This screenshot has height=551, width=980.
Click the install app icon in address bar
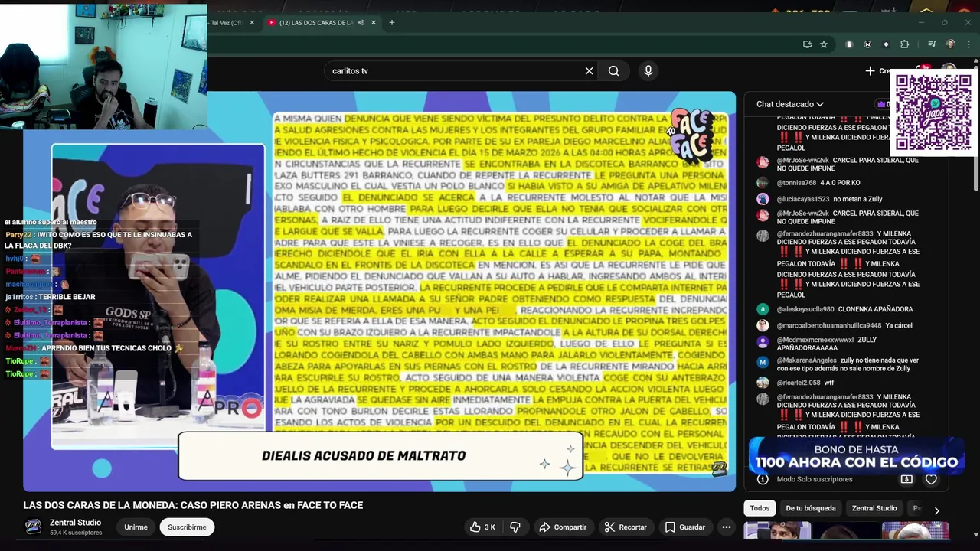807,44
